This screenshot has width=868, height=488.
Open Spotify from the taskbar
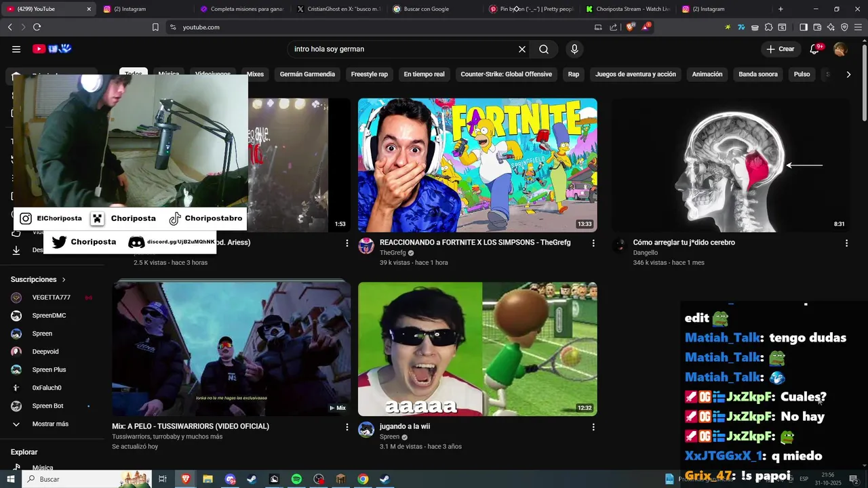[x=296, y=479]
